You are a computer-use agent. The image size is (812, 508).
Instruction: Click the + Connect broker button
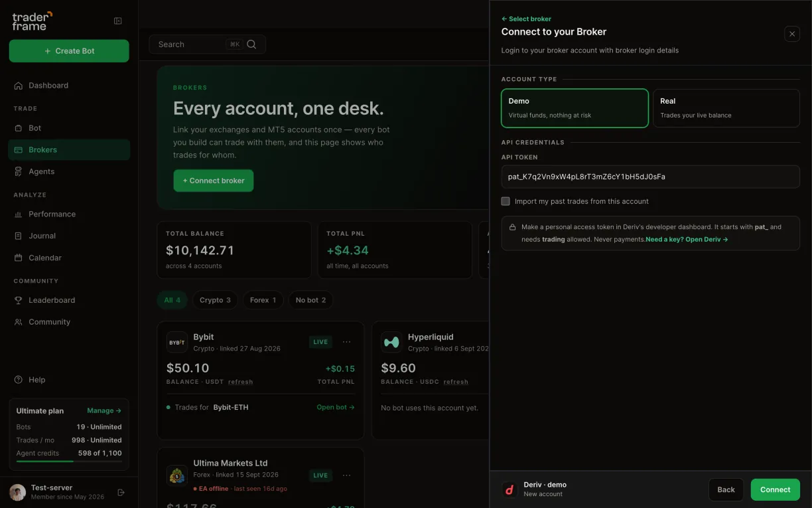click(x=214, y=181)
